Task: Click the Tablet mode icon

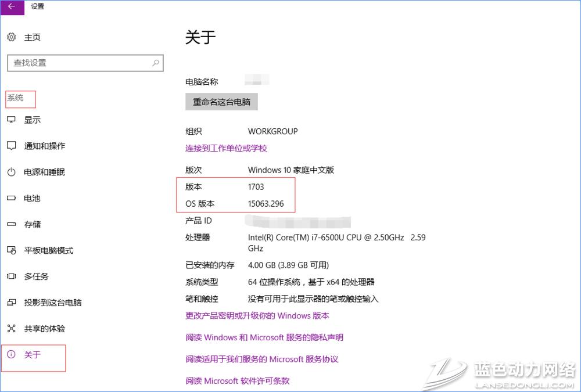Action: pos(11,250)
